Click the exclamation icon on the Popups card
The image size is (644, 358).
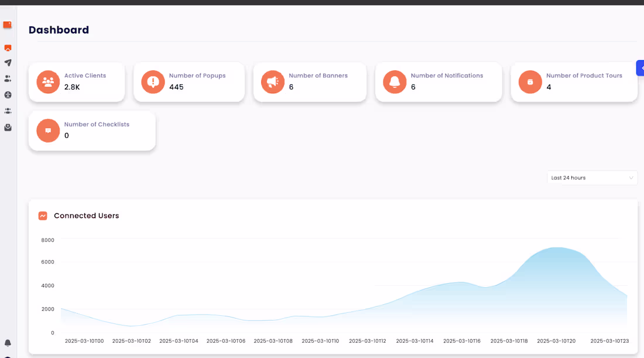point(153,82)
